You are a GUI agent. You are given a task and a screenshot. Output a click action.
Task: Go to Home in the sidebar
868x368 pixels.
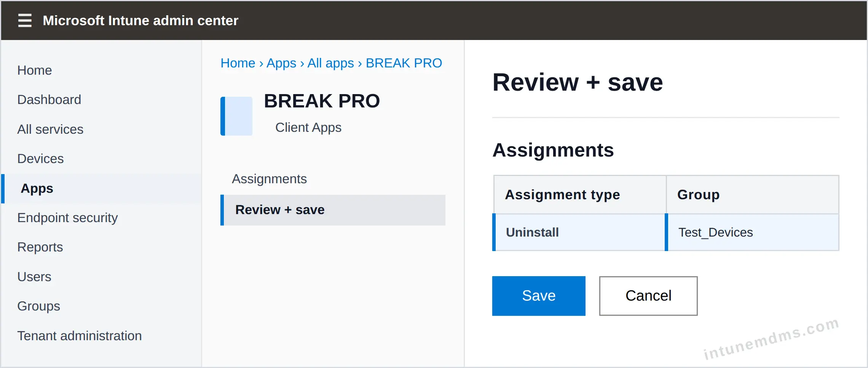point(35,70)
